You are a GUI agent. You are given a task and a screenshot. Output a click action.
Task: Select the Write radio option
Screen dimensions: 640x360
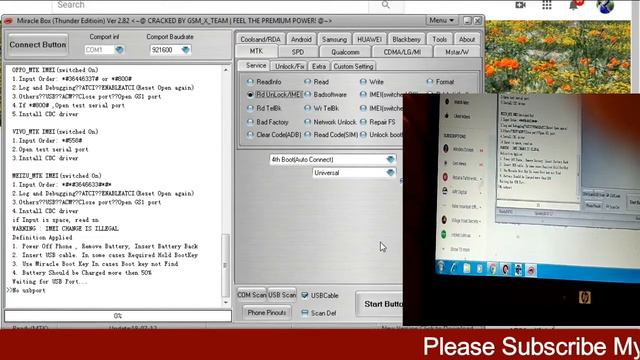(371, 82)
